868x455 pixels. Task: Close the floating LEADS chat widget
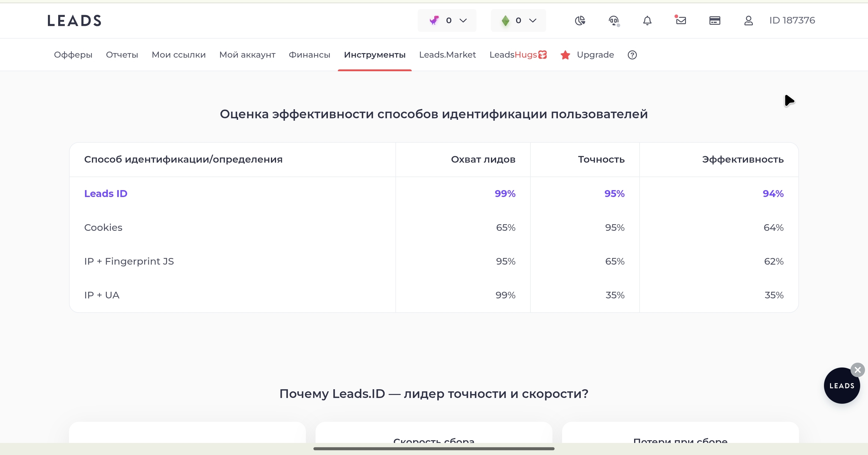click(x=857, y=370)
